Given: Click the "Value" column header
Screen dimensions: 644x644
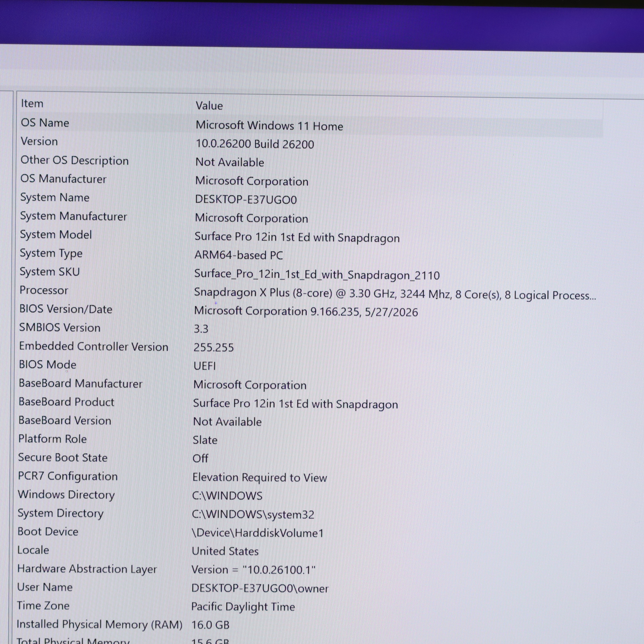Looking at the screenshot, I should [x=209, y=105].
